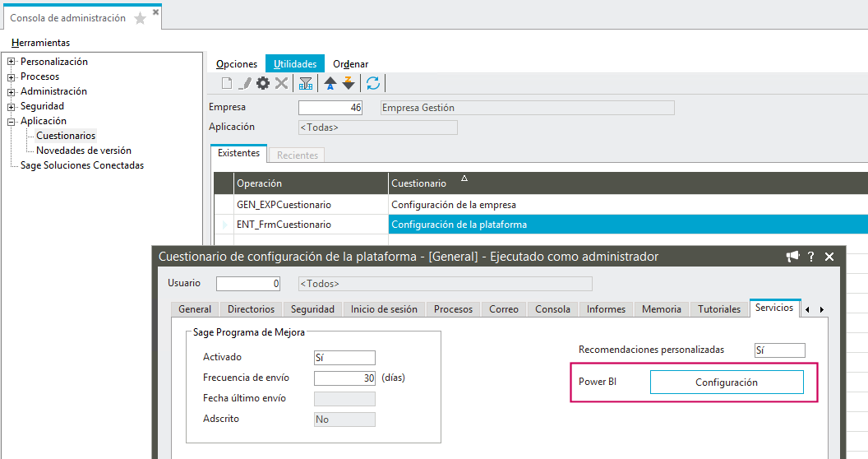Open the Opciones menu
The height and width of the screenshot is (459, 868).
[237, 64]
